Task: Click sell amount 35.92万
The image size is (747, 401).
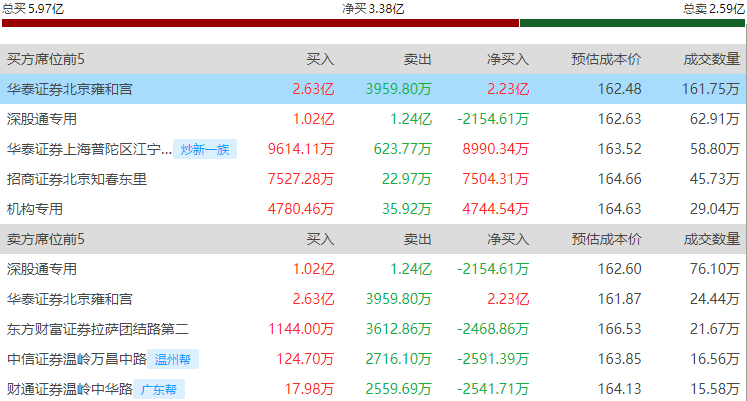Action: 406,209
